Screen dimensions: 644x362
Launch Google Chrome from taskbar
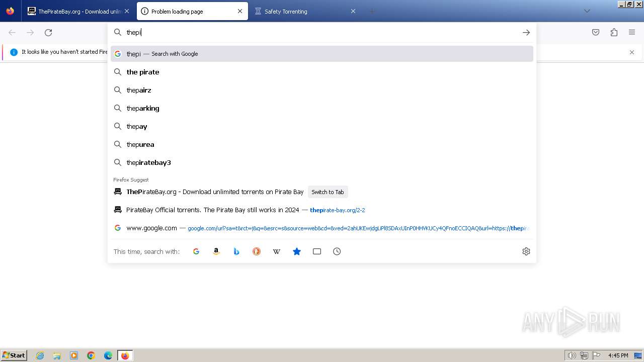click(x=91, y=355)
